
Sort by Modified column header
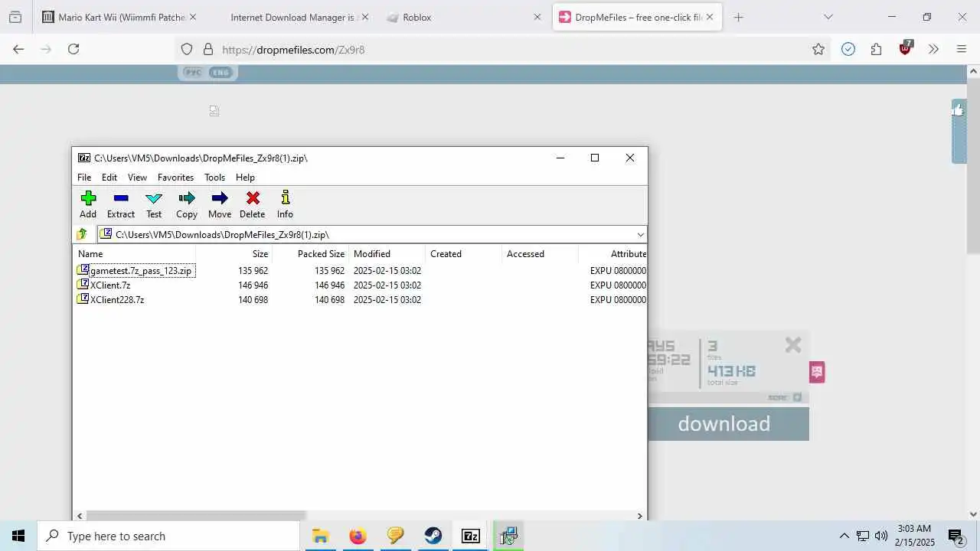coord(387,254)
